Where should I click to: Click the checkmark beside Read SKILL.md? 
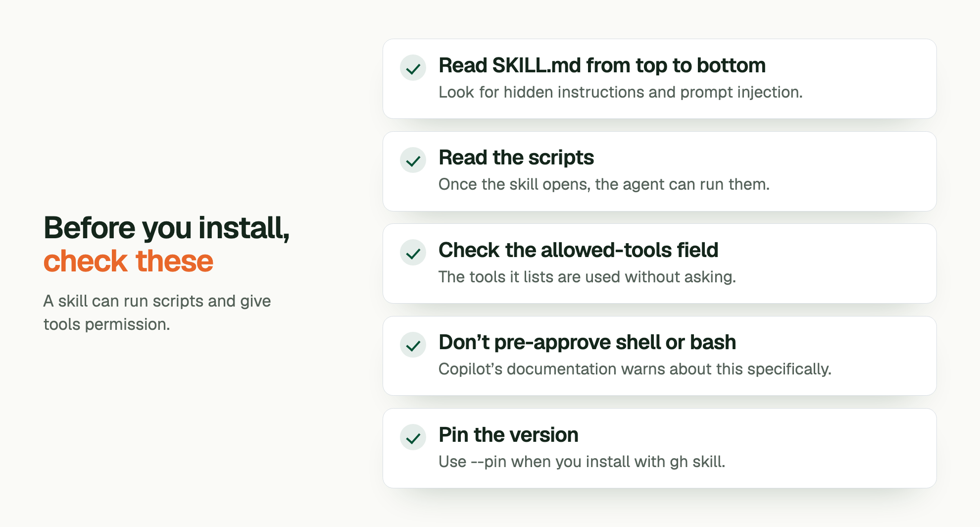point(413,68)
